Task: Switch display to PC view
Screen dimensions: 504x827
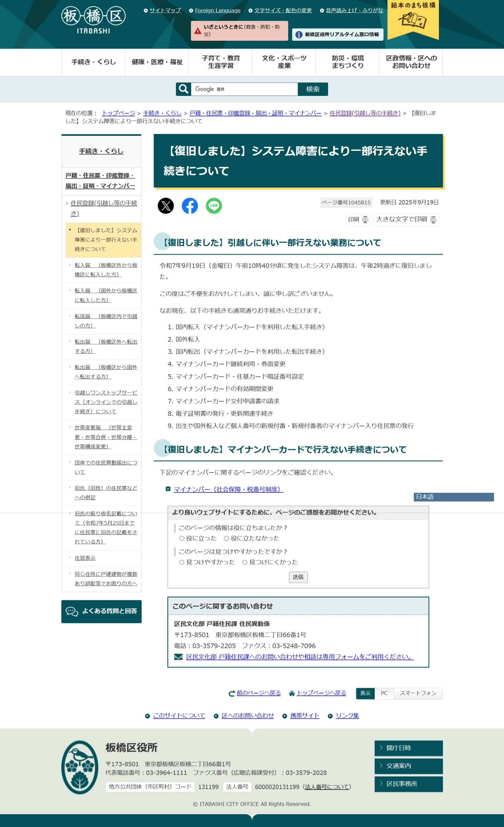Action: click(384, 693)
